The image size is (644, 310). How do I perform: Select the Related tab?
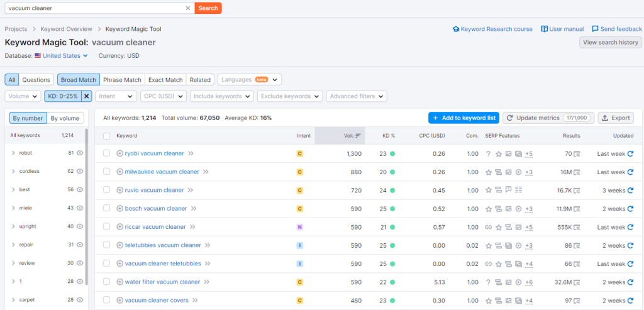pos(201,80)
